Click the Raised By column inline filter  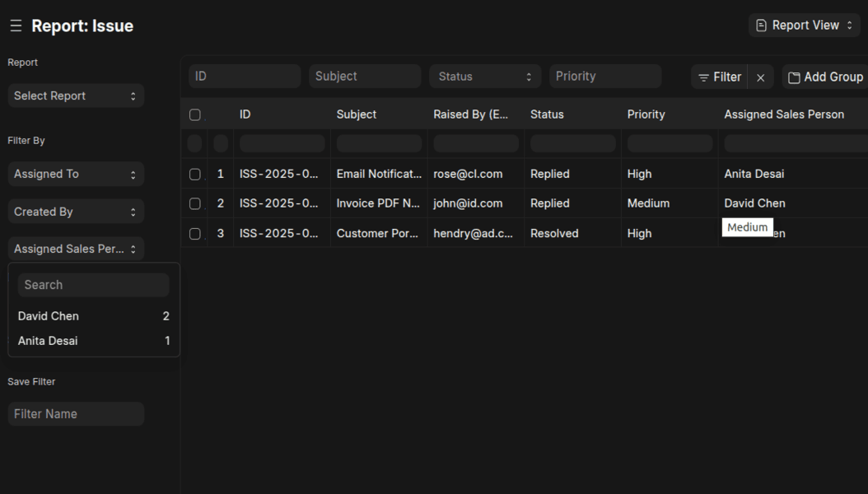click(476, 144)
